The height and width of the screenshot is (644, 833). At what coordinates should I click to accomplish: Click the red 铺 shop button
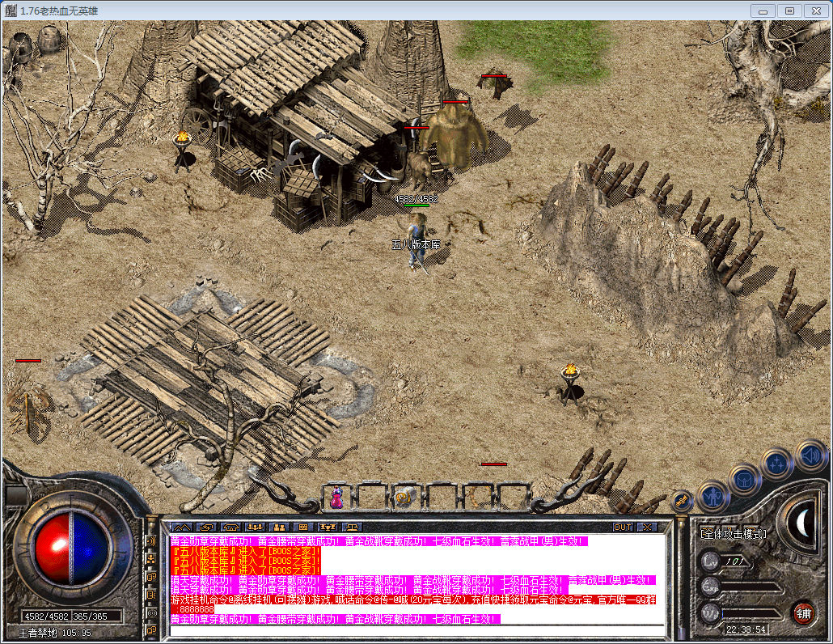[803, 614]
